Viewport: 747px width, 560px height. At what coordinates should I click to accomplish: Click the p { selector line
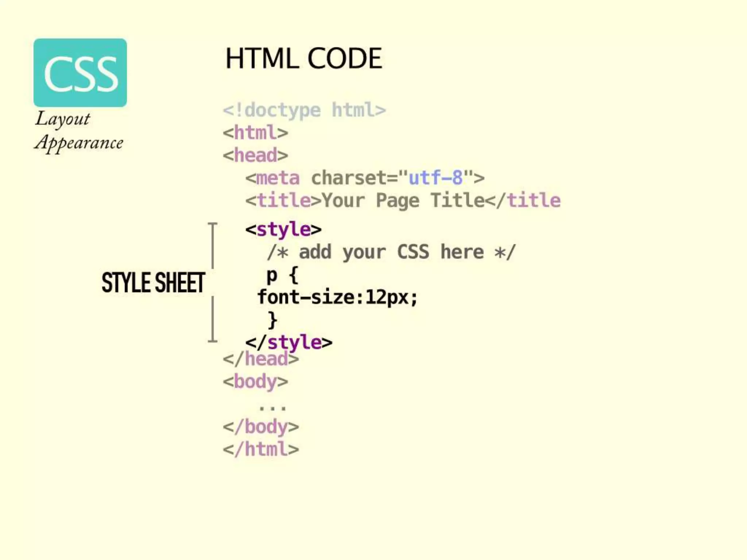click(x=283, y=276)
